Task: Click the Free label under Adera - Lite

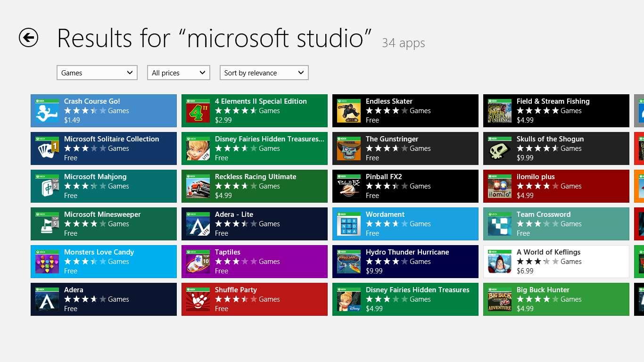Action: pos(222,233)
